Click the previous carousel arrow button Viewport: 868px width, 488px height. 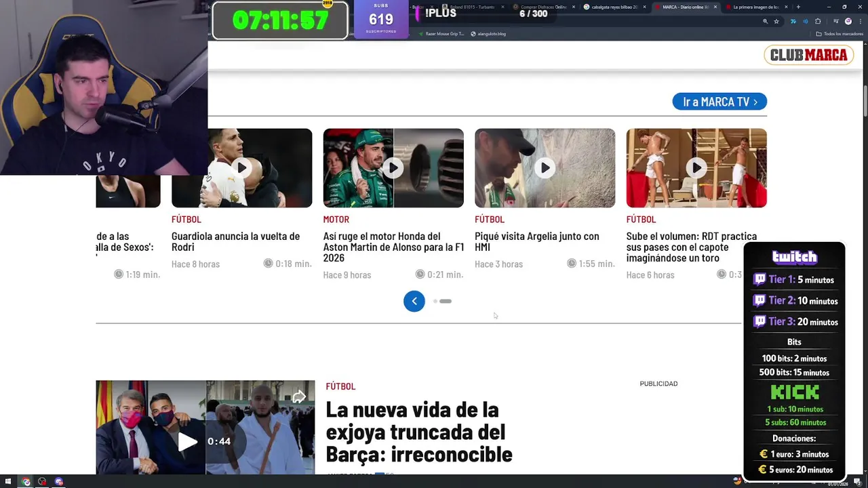point(414,301)
